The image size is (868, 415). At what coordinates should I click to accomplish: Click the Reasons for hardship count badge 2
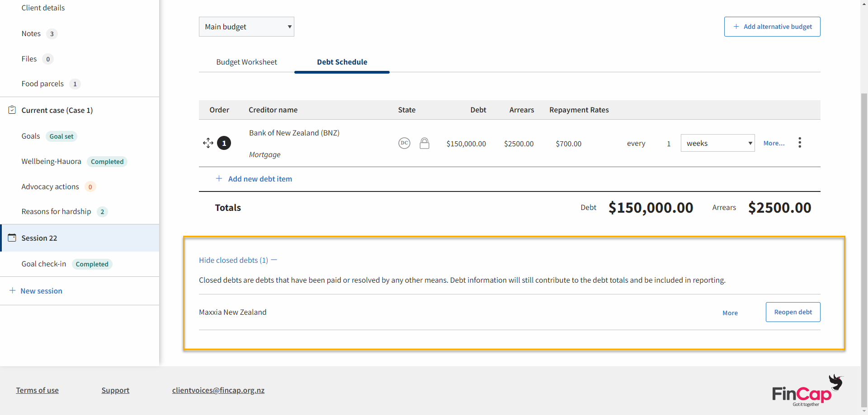(x=102, y=212)
